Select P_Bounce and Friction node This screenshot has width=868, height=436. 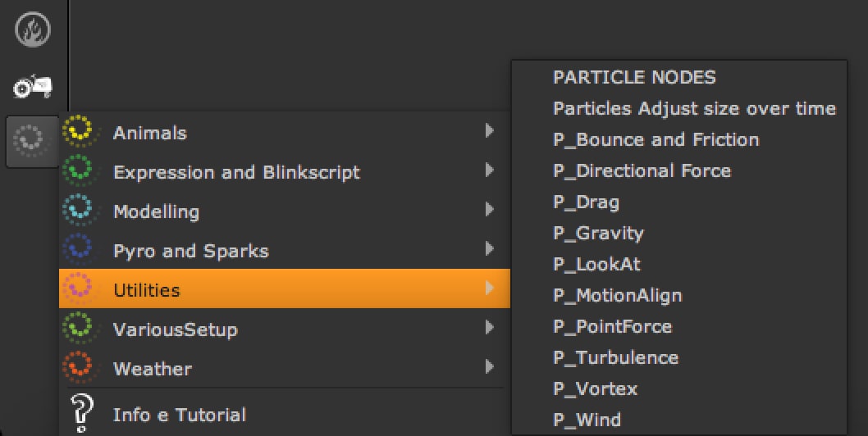tap(656, 139)
